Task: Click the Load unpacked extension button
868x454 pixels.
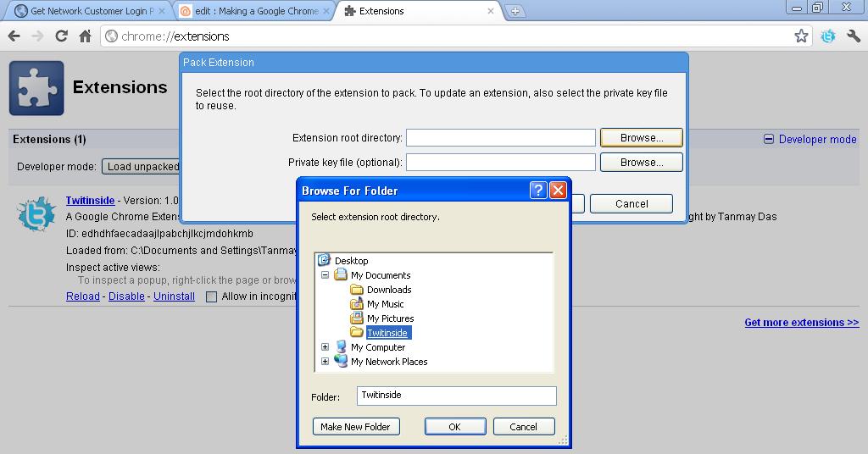Action: pyautogui.click(x=142, y=167)
